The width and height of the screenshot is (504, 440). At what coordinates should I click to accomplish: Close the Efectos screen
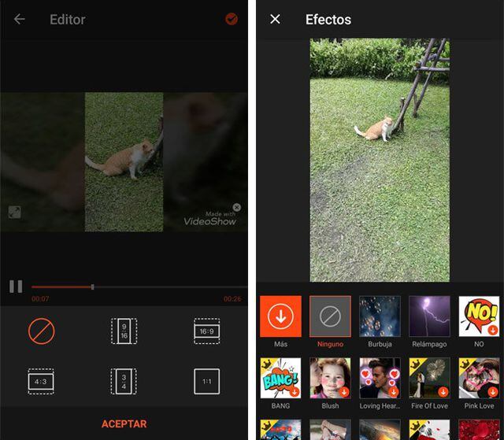(275, 19)
